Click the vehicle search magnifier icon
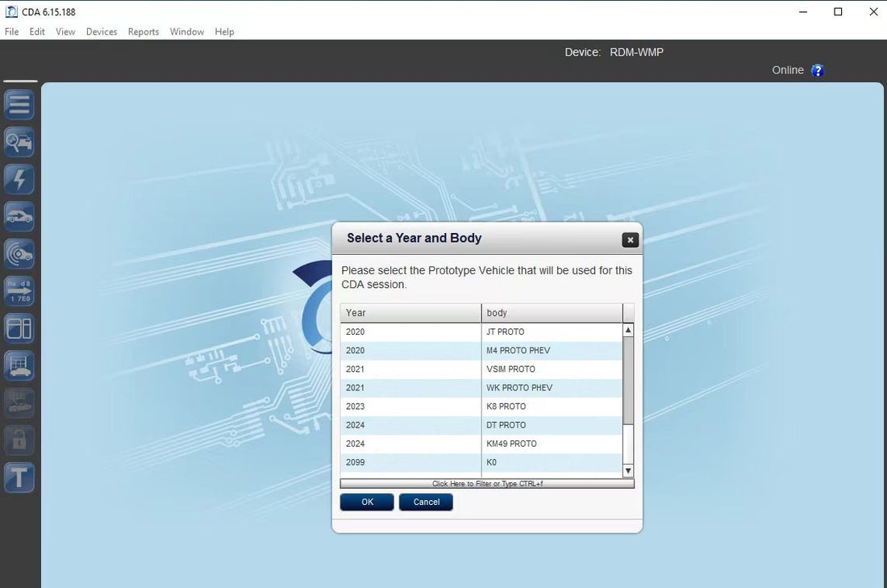 click(19, 142)
